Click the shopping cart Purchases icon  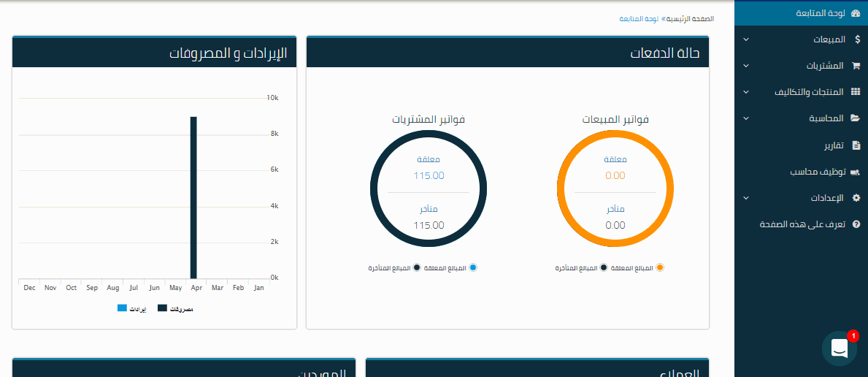[856, 66]
